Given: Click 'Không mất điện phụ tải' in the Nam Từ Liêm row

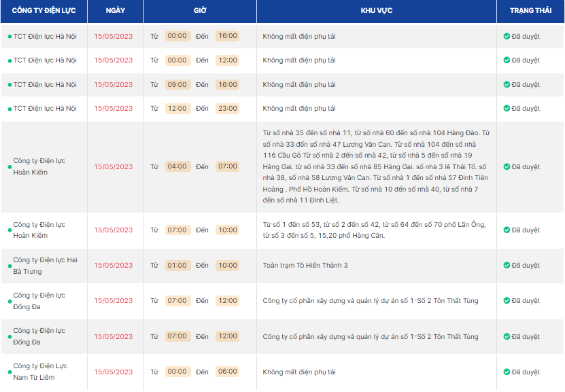Looking at the screenshot, I should pyautogui.click(x=299, y=372).
